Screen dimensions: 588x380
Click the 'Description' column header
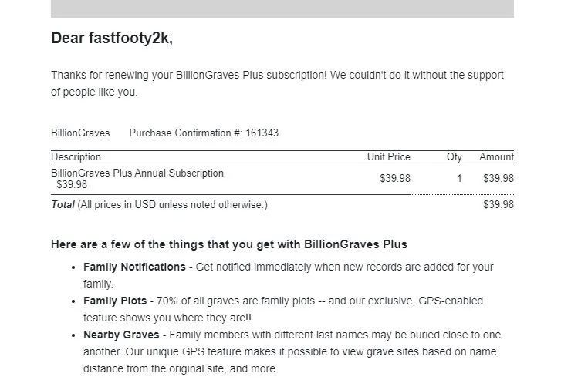76,157
